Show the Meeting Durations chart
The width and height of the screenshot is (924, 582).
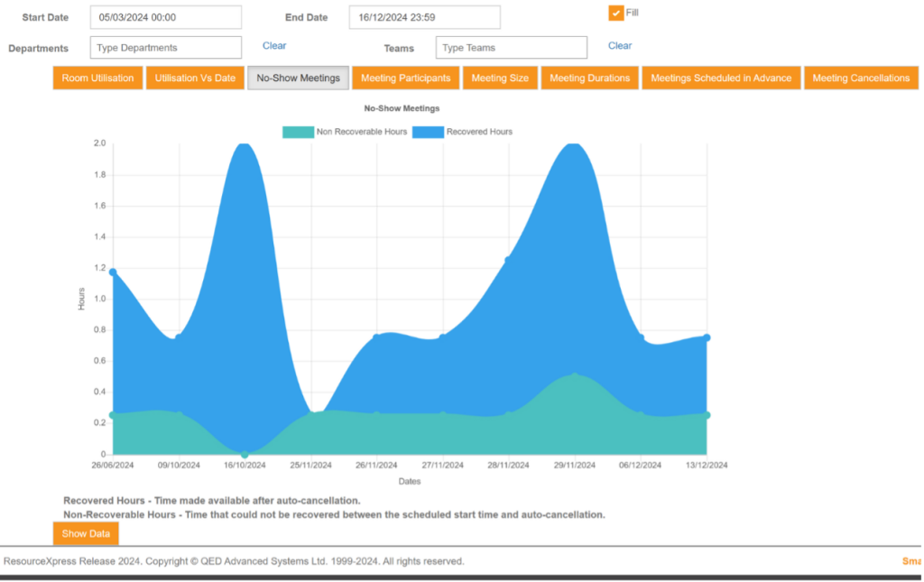[x=589, y=79]
